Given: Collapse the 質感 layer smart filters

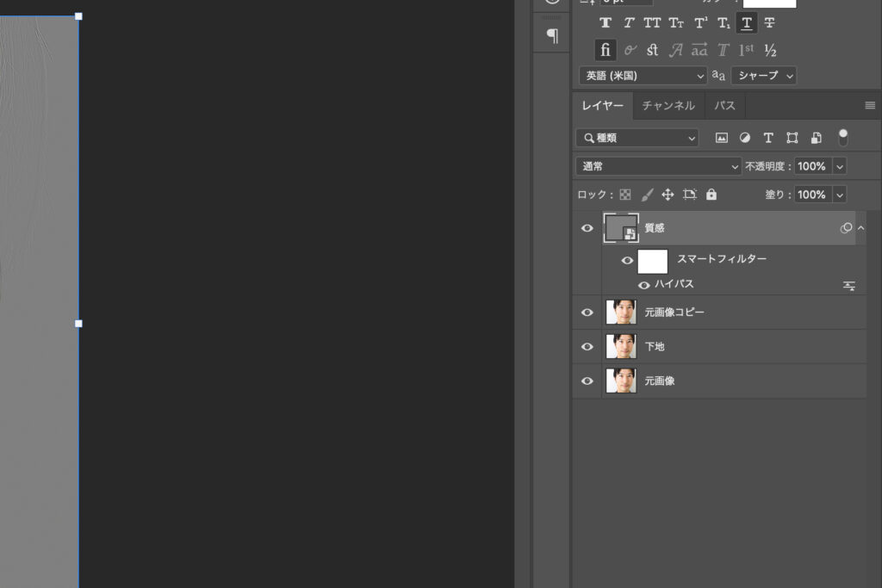Looking at the screenshot, I should [x=860, y=227].
